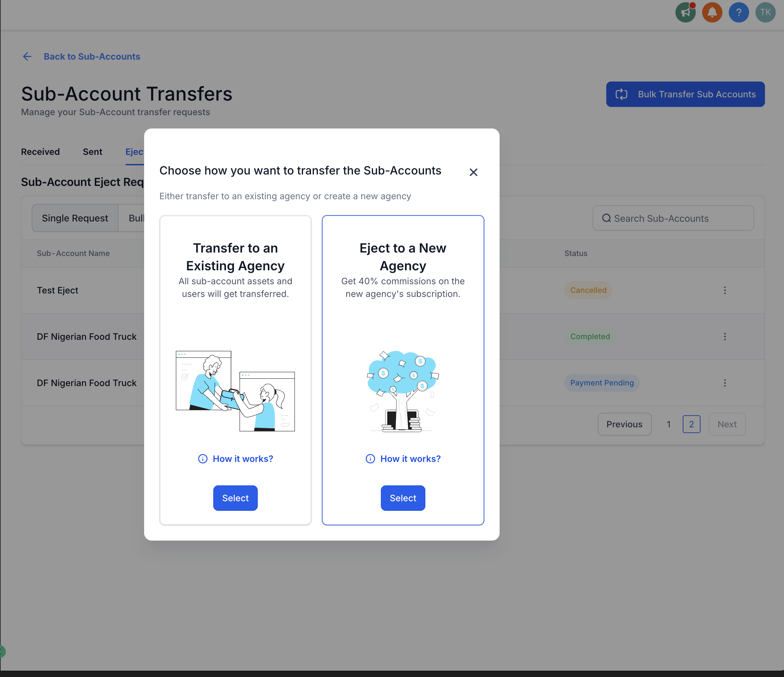Open the TK user avatar menu
Screen dimensions: 784x677
tap(765, 12)
